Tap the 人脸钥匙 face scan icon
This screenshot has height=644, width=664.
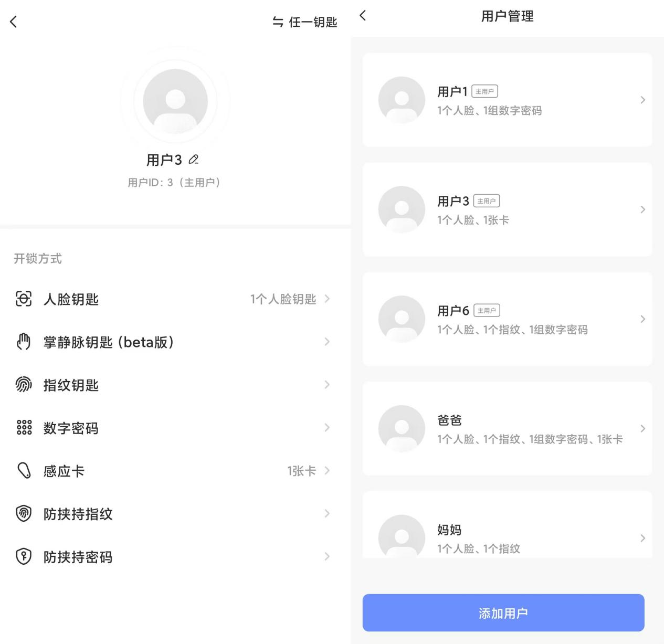[x=24, y=299]
